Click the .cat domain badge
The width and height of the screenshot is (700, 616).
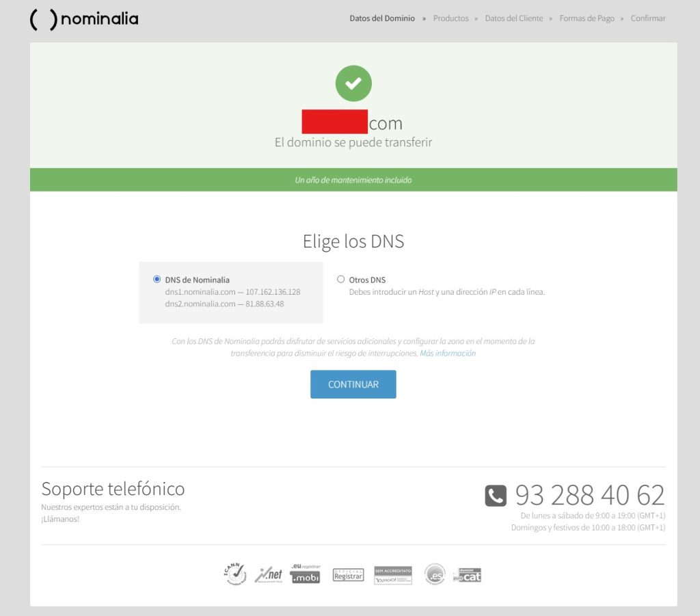click(x=468, y=575)
